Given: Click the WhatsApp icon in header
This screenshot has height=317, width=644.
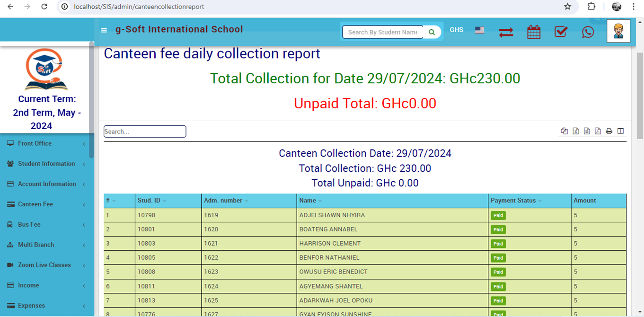Looking at the screenshot, I should point(588,32).
